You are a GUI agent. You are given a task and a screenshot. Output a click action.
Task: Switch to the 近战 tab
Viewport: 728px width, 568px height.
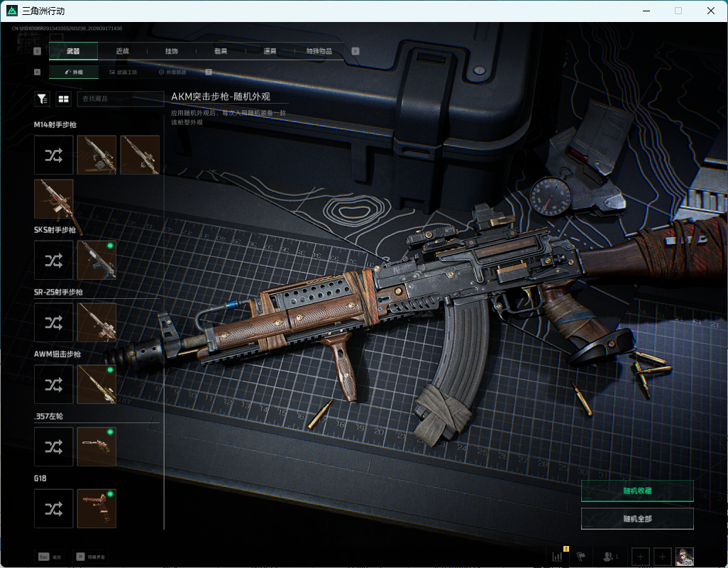pyautogui.click(x=123, y=51)
